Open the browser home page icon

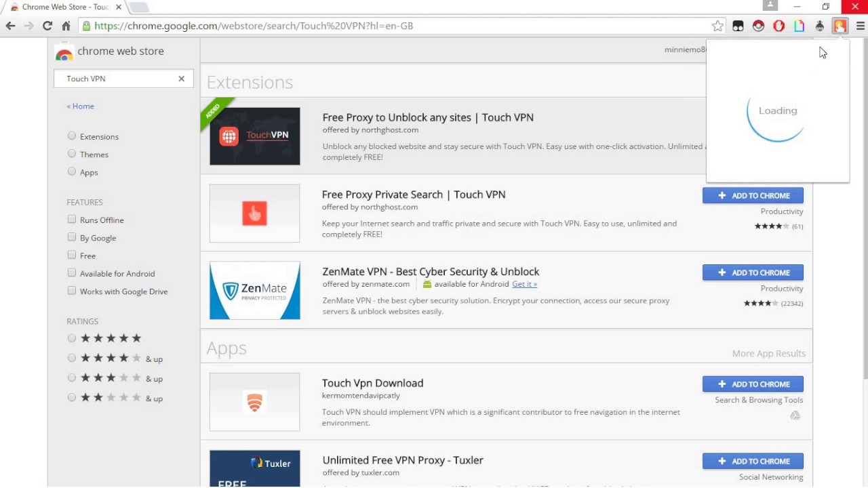(x=66, y=26)
